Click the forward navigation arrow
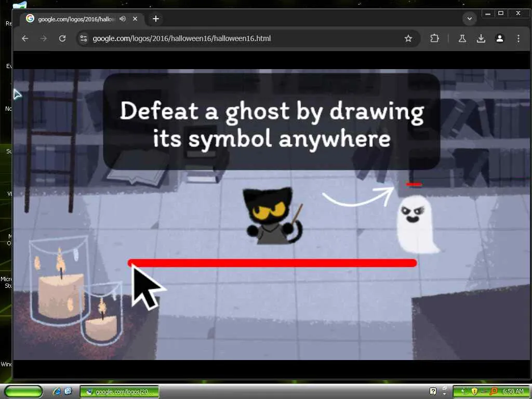The width and height of the screenshot is (532, 399). (44, 38)
